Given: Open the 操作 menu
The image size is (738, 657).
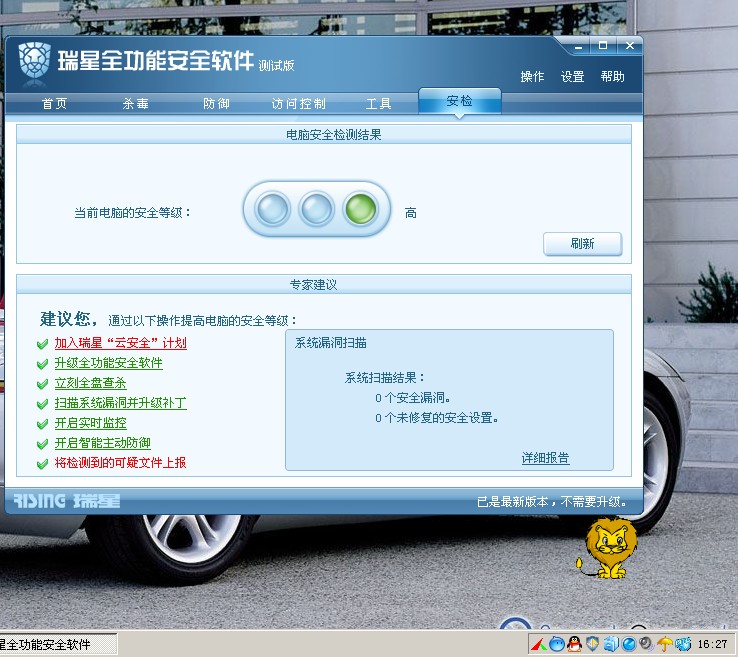Looking at the screenshot, I should click(x=532, y=77).
